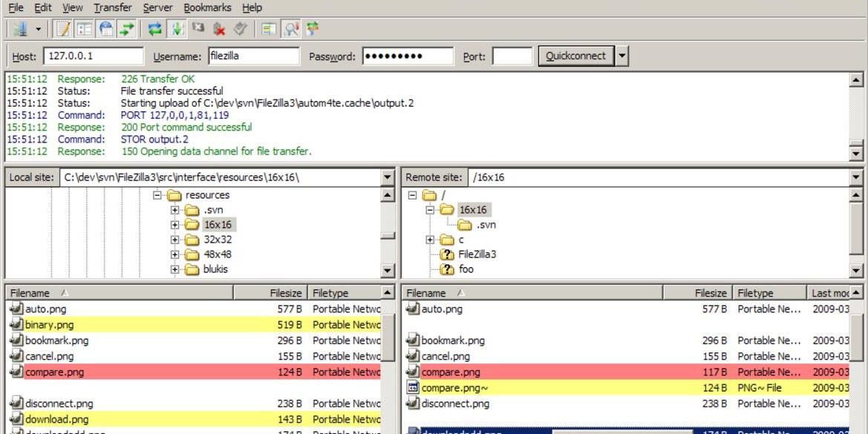Collapse the resources folder in local tree
Image resolution: width=868 pixels, height=434 pixels.
click(x=157, y=195)
